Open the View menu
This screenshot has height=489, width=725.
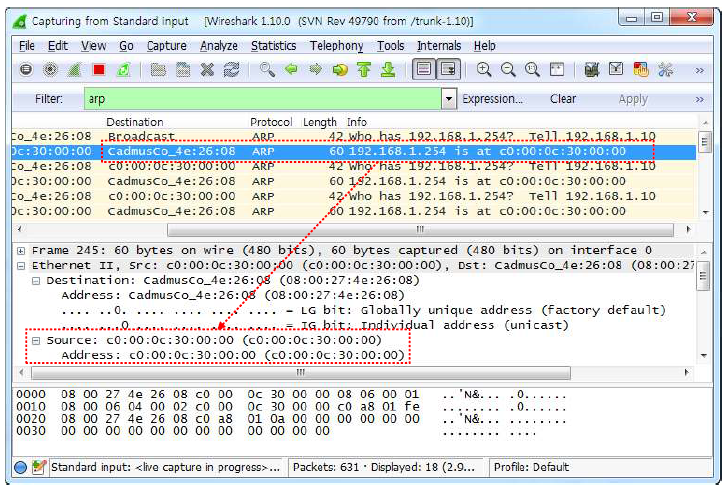click(x=93, y=46)
